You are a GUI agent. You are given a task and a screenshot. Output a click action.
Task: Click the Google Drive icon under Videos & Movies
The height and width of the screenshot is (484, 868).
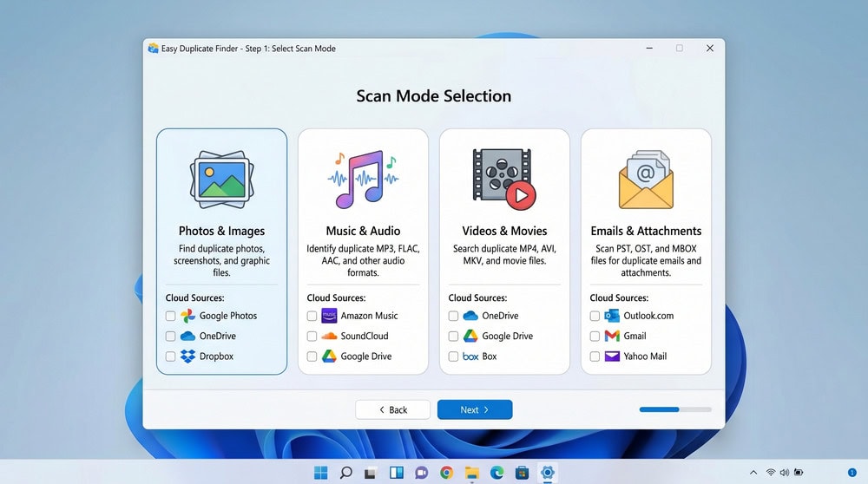[470, 336]
